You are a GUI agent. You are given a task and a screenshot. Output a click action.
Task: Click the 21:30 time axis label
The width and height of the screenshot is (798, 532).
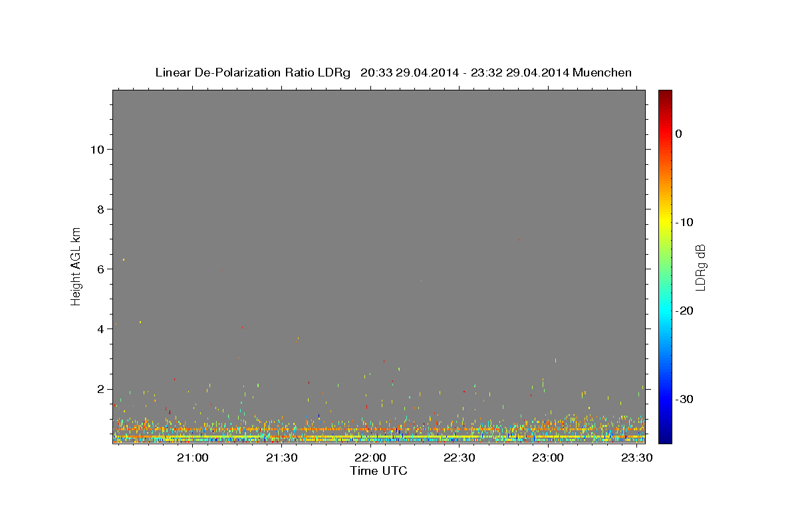[282, 458]
